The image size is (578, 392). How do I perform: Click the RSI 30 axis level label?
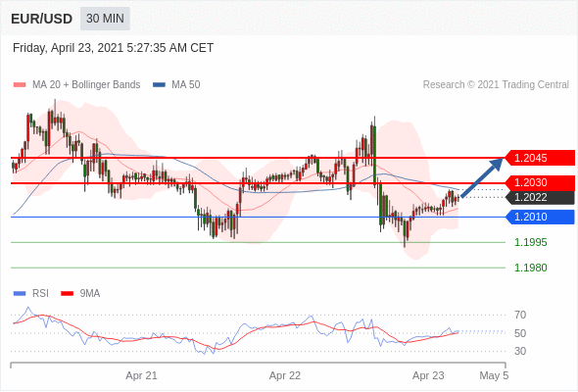(x=520, y=351)
